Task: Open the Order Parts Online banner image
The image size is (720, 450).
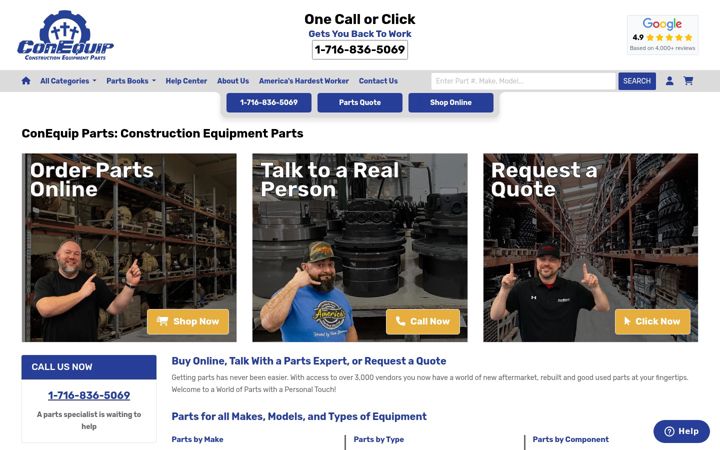Action: point(129,248)
